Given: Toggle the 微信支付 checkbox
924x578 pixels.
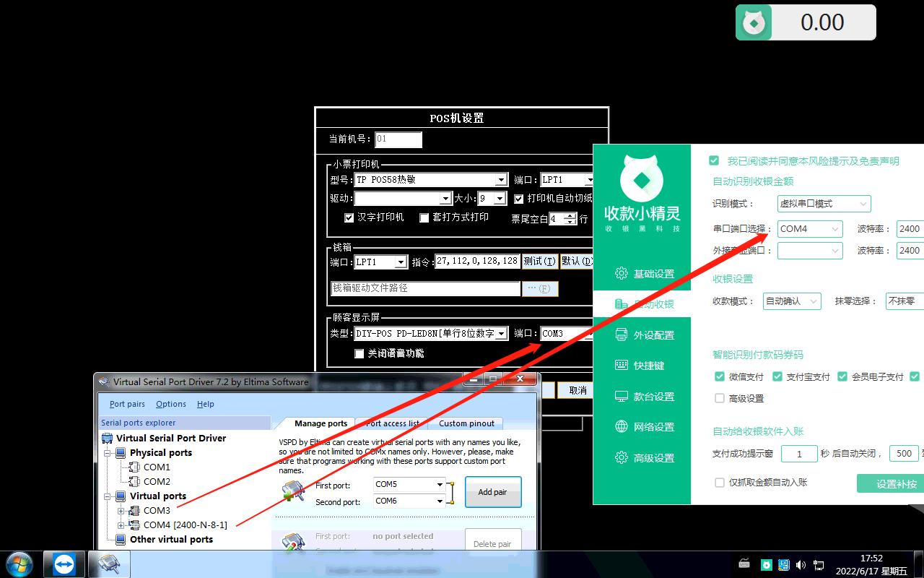Looking at the screenshot, I should pyautogui.click(x=719, y=376).
